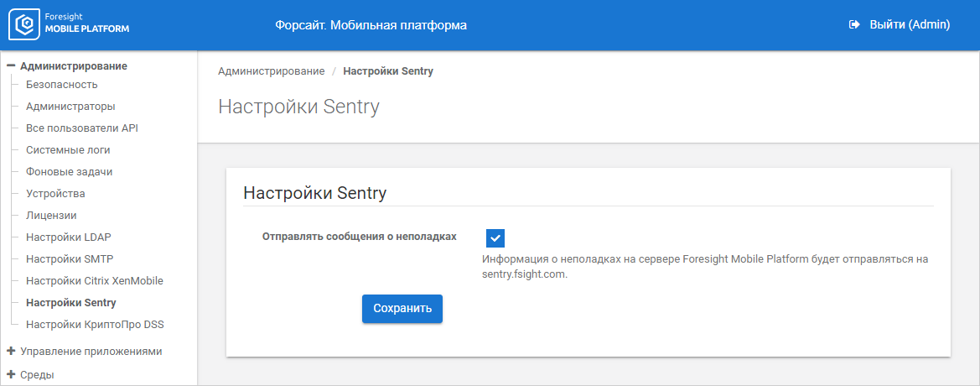Click Администрирование breadcrumb link

271,71
